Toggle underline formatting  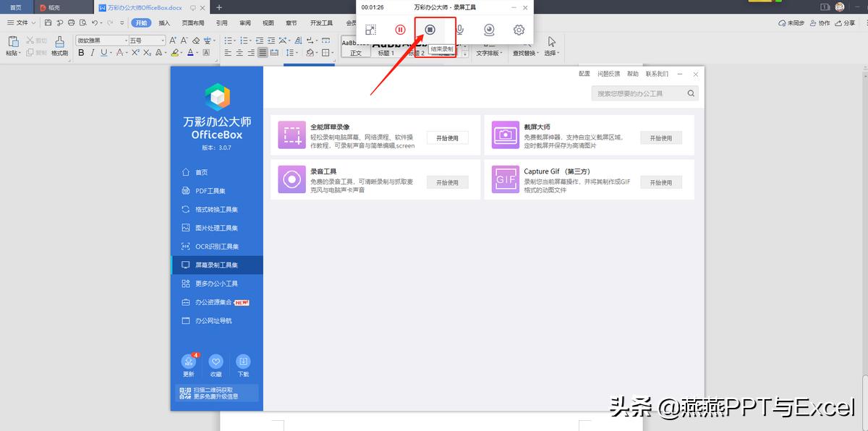coord(103,52)
